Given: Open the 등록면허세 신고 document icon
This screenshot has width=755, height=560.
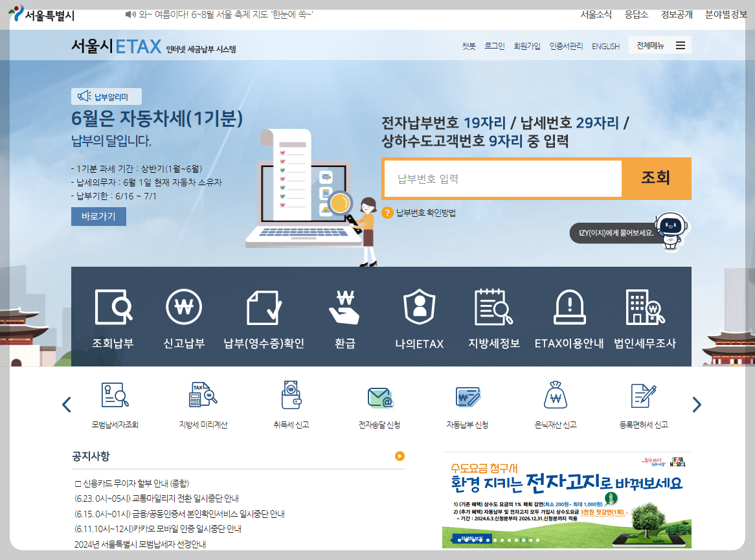Looking at the screenshot, I should (x=644, y=396).
